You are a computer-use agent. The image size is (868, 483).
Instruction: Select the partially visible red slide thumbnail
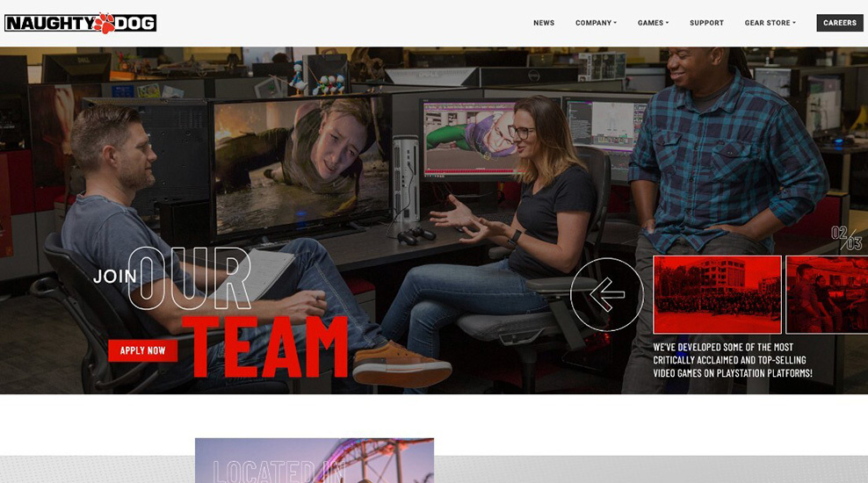(x=827, y=294)
